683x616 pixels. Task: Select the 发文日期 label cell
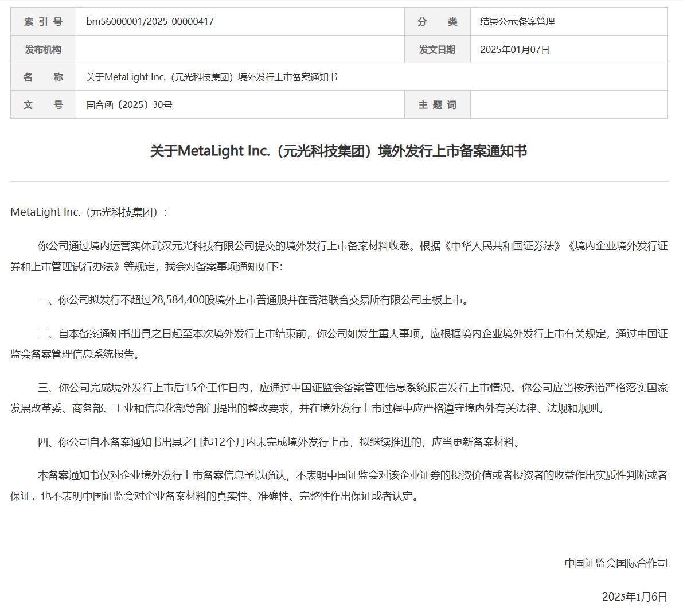tap(437, 49)
